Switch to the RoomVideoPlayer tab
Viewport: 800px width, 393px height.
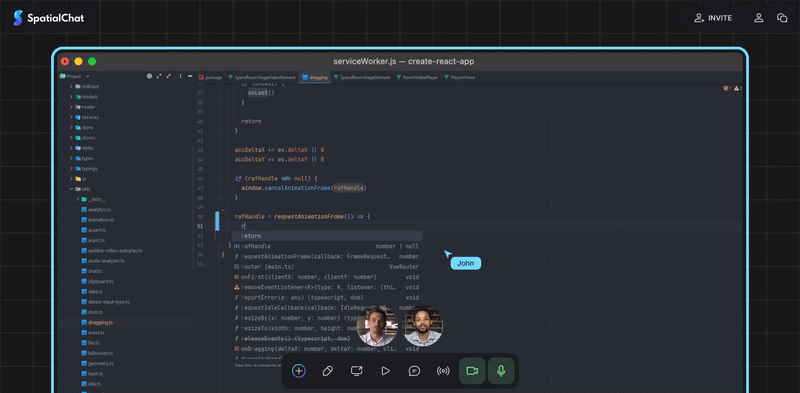click(417, 78)
